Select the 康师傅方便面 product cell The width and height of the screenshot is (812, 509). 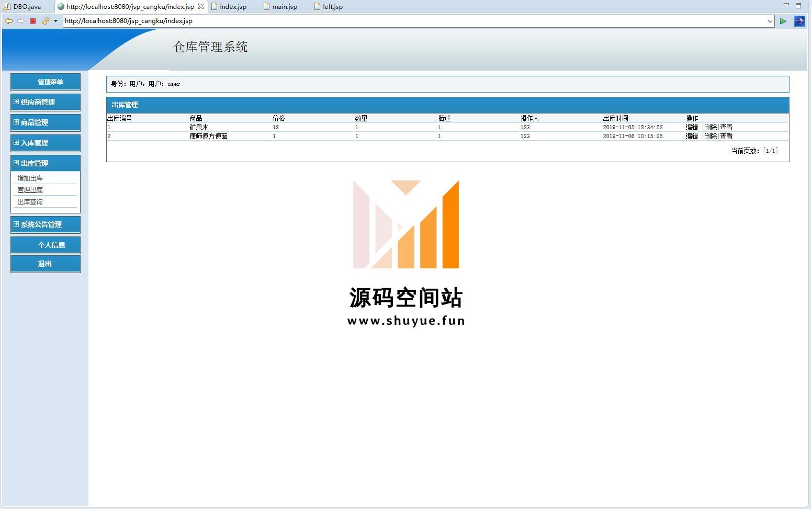[x=209, y=136]
